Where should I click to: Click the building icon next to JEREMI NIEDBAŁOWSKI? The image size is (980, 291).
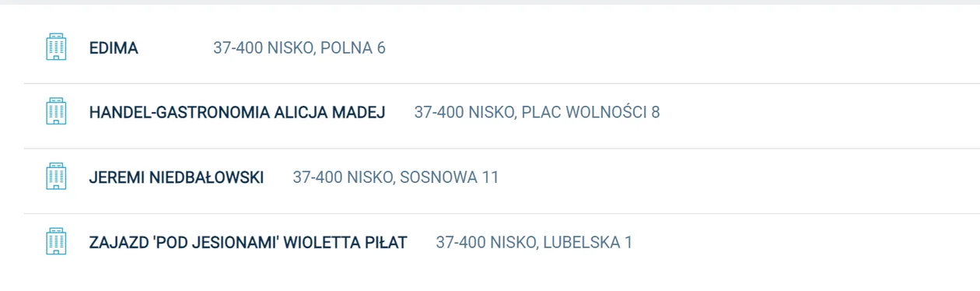coord(56,177)
